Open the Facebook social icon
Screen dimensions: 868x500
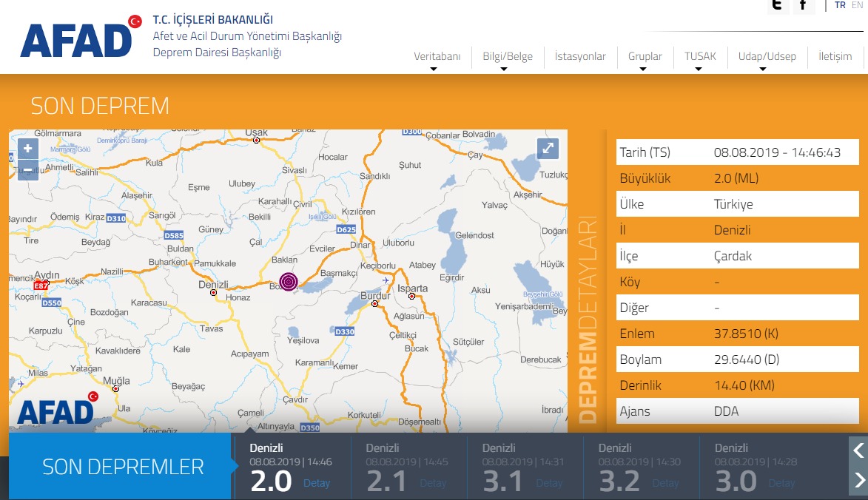coord(804,5)
